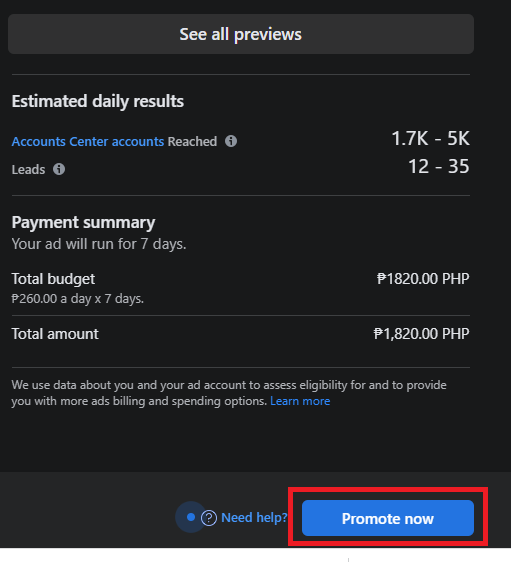511x562 pixels.
Task: Follow the Learn more link
Action: click(300, 401)
